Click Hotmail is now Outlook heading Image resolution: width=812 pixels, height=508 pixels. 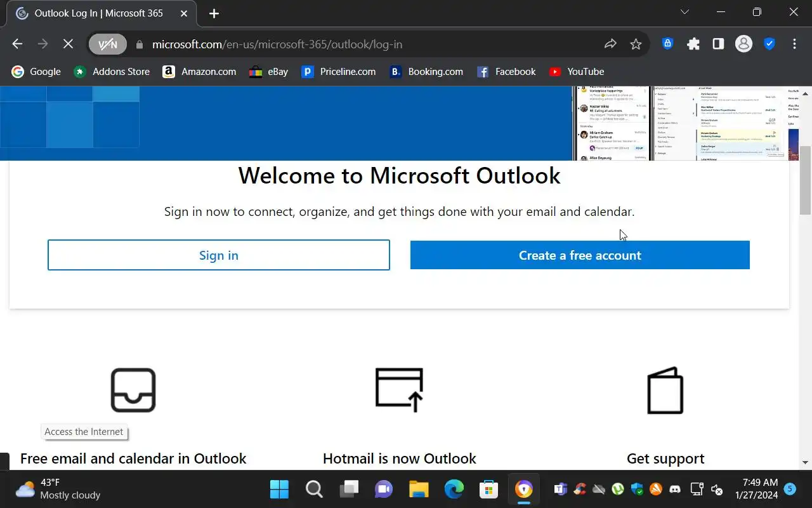click(400, 458)
